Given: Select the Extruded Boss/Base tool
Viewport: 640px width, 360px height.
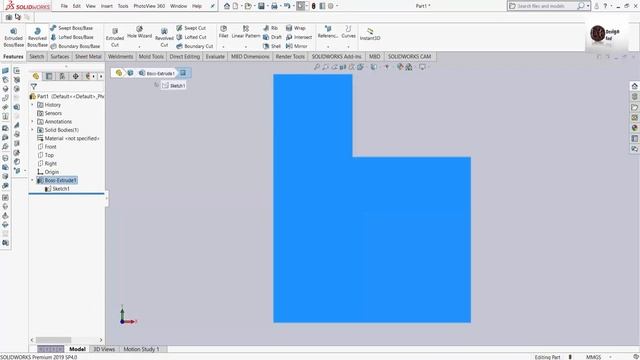Looking at the screenshot, I should 13,37.
